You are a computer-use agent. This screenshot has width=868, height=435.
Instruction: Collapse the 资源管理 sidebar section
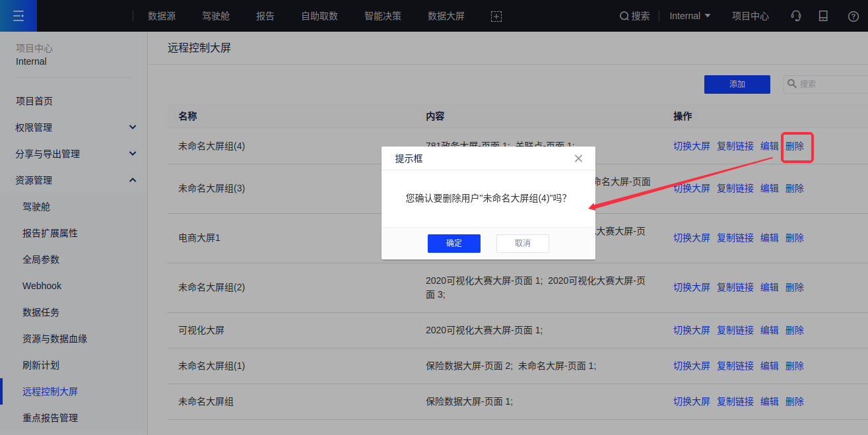[133, 180]
